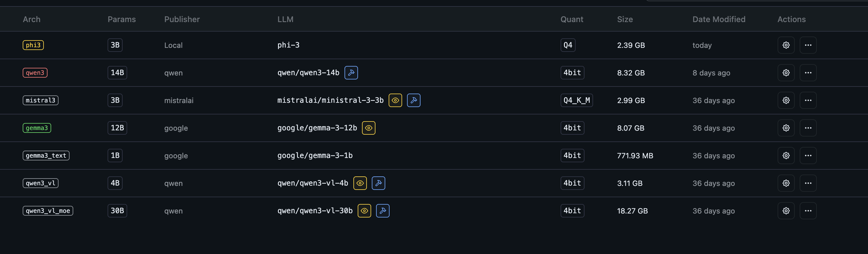The image size is (868, 254).
Task: Sort table by Size column header
Action: click(624, 19)
